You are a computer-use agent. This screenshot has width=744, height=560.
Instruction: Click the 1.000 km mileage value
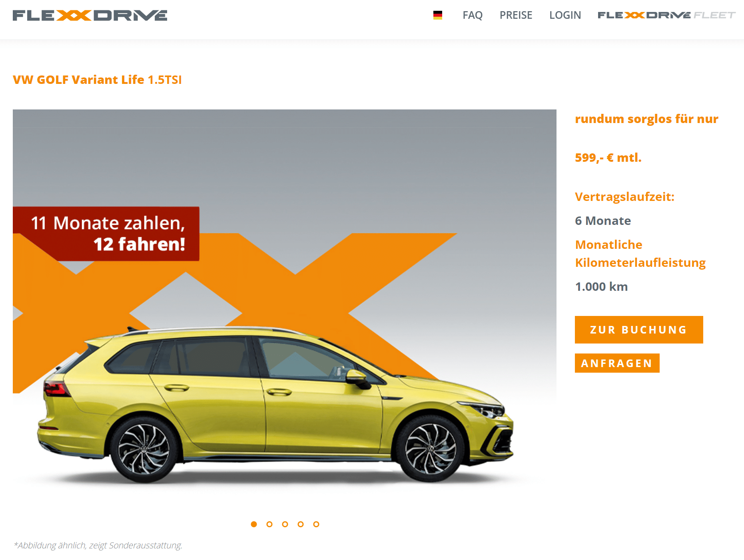[x=601, y=286]
